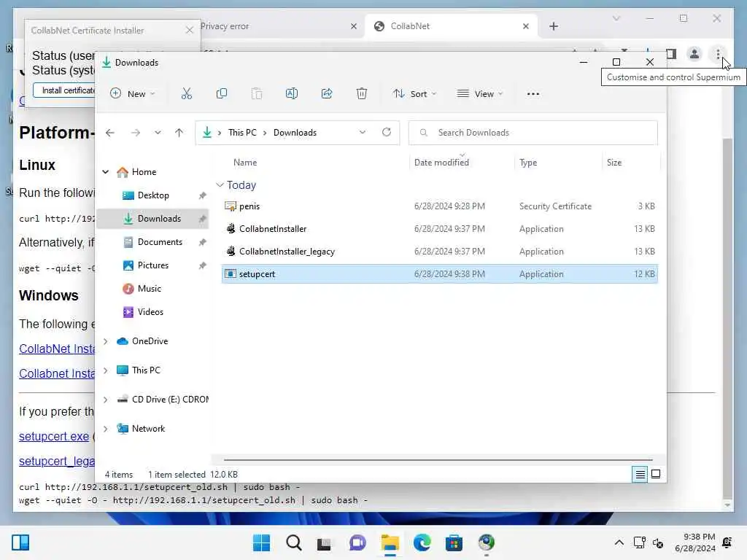Go up one folder with the up arrow

coord(179,133)
